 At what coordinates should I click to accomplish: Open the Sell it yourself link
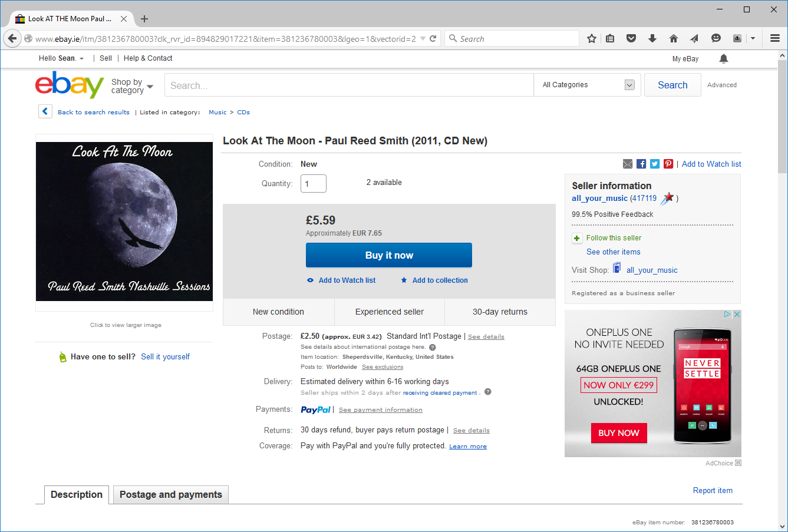(x=165, y=356)
